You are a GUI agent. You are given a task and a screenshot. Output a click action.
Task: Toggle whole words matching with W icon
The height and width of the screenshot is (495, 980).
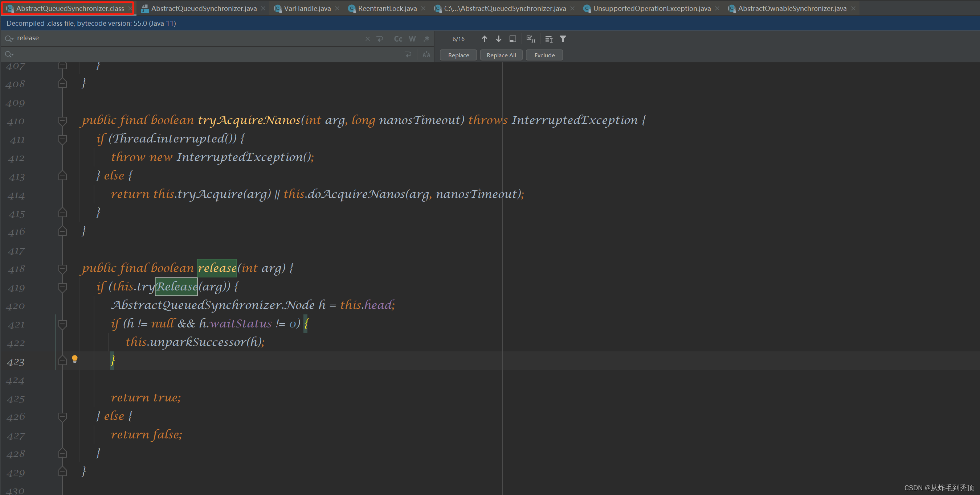coord(412,39)
